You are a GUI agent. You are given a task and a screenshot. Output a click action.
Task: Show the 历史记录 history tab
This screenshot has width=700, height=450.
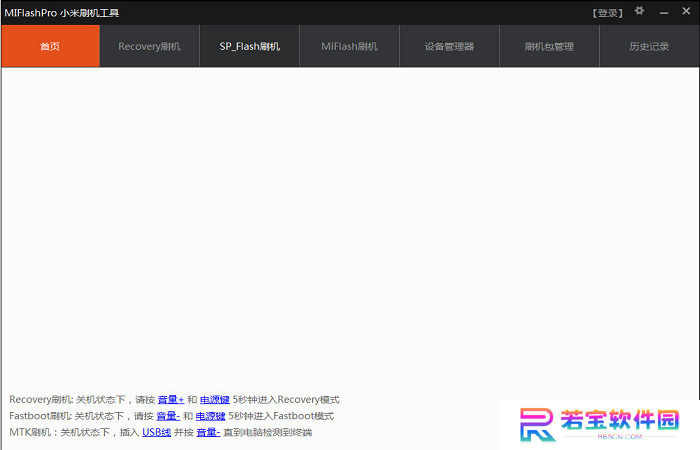coord(650,46)
